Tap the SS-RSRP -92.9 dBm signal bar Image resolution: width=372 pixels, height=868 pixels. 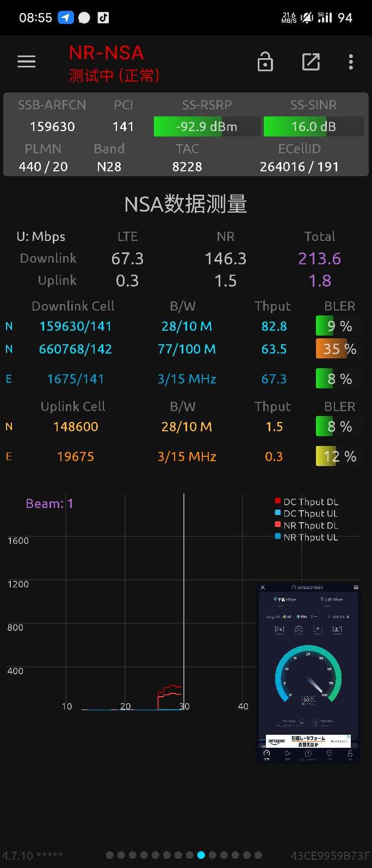point(206,127)
